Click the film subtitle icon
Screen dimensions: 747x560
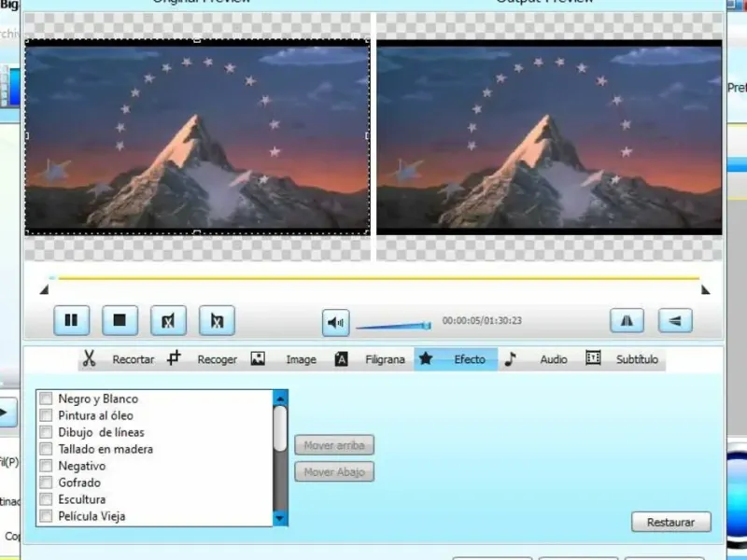coord(593,358)
